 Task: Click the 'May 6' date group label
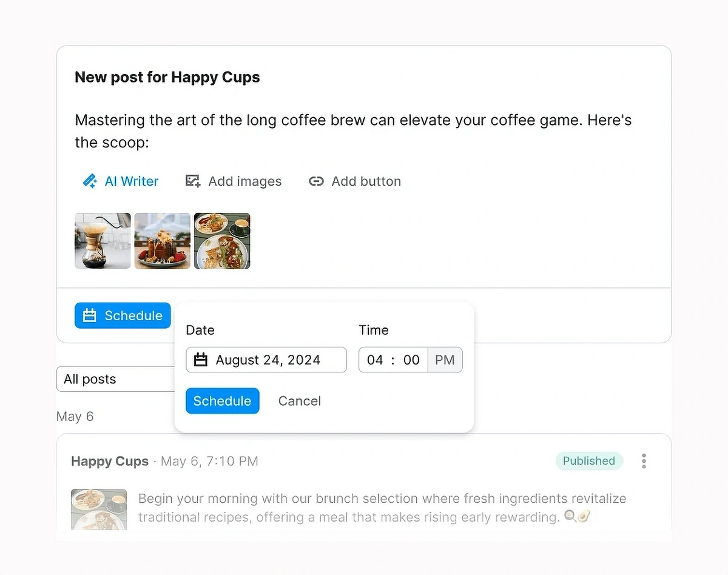75,417
